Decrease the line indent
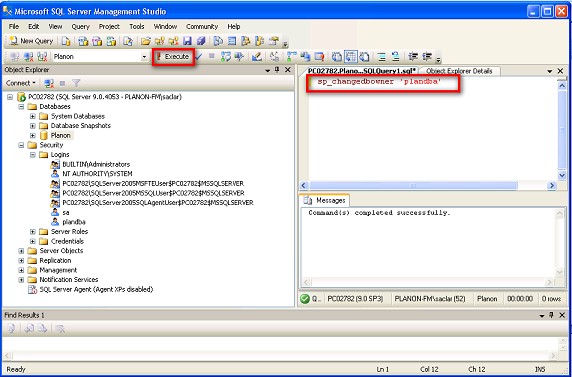 click(x=413, y=57)
